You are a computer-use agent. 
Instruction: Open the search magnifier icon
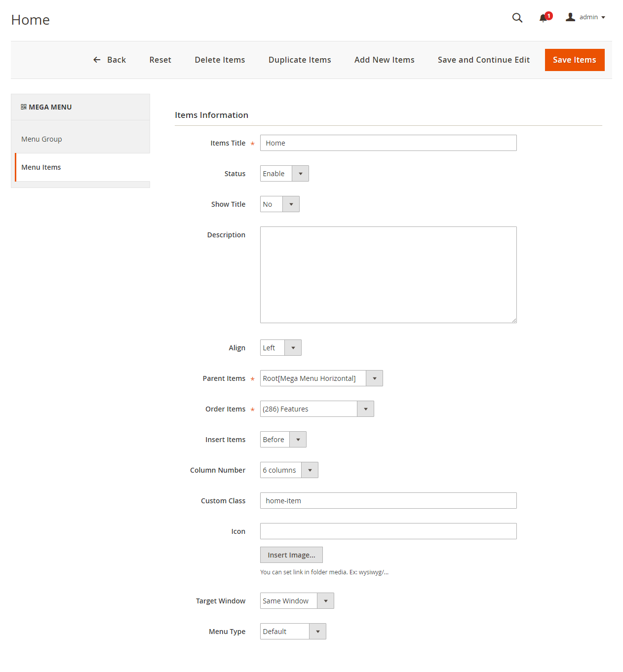pos(517,18)
